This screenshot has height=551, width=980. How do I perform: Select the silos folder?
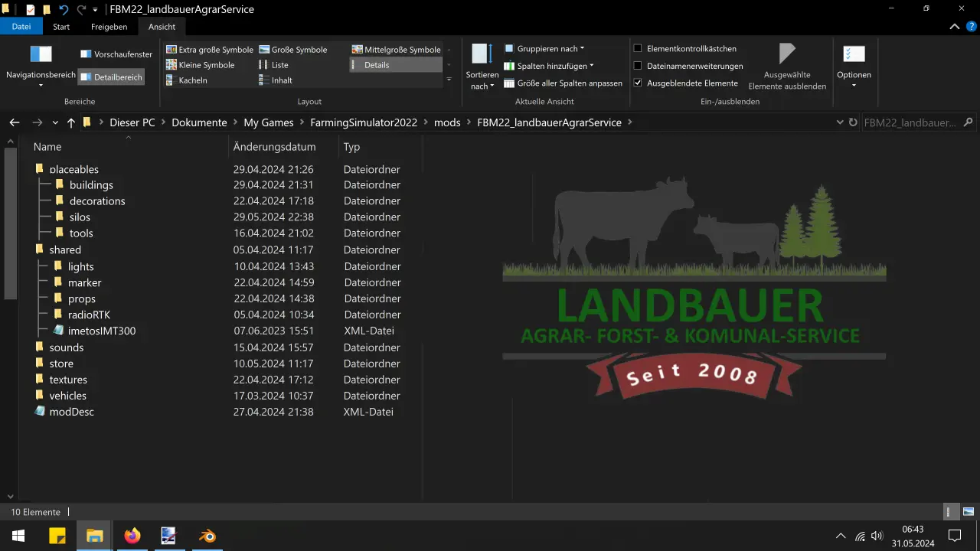click(80, 217)
